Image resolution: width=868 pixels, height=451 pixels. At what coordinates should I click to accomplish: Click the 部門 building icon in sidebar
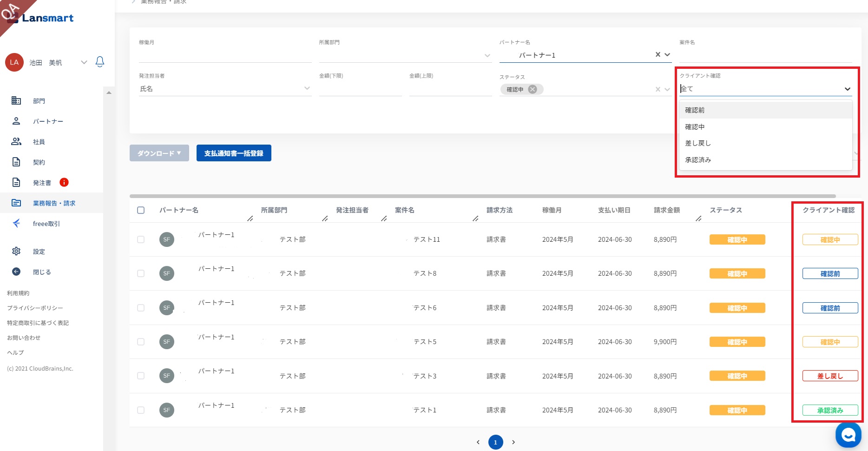pyautogui.click(x=16, y=100)
